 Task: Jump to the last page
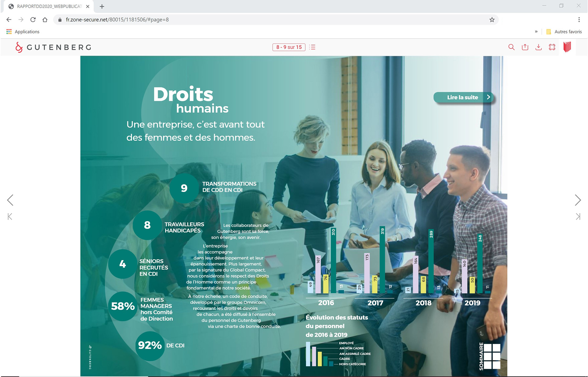coord(578,217)
